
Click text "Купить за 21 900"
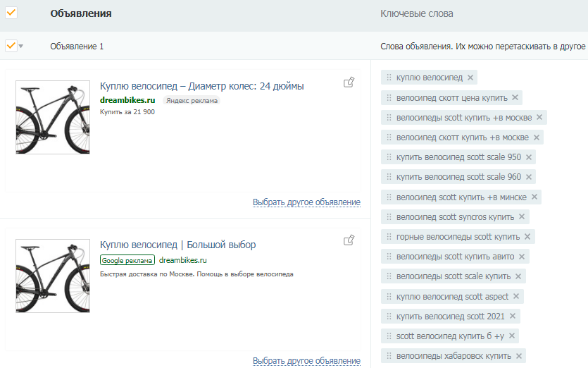tap(127, 112)
